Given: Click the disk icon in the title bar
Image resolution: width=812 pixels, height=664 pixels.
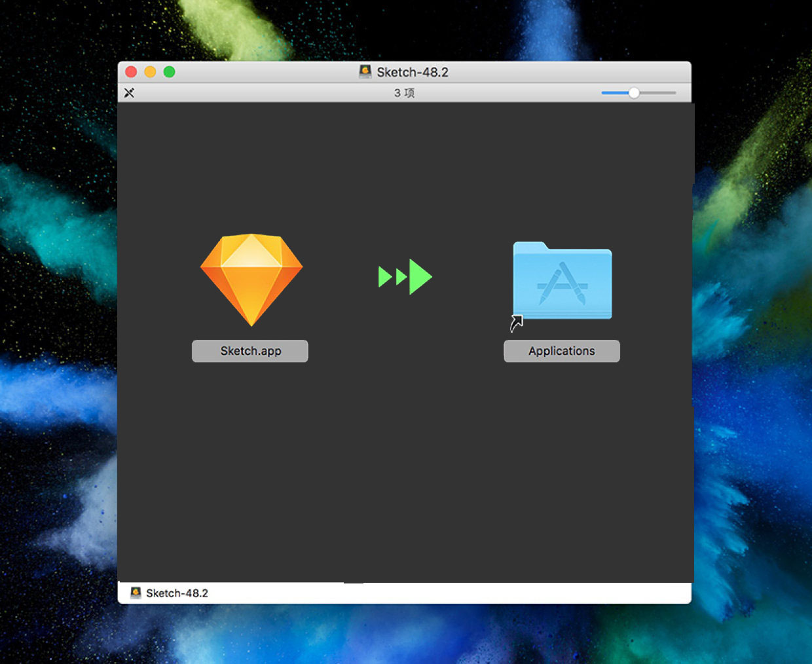Looking at the screenshot, I should (x=365, y=71).
